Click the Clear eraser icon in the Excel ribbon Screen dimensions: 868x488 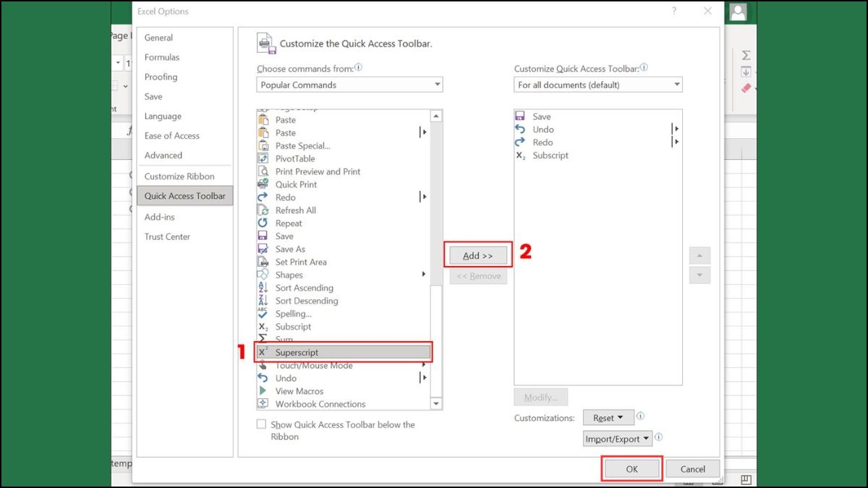747,87
